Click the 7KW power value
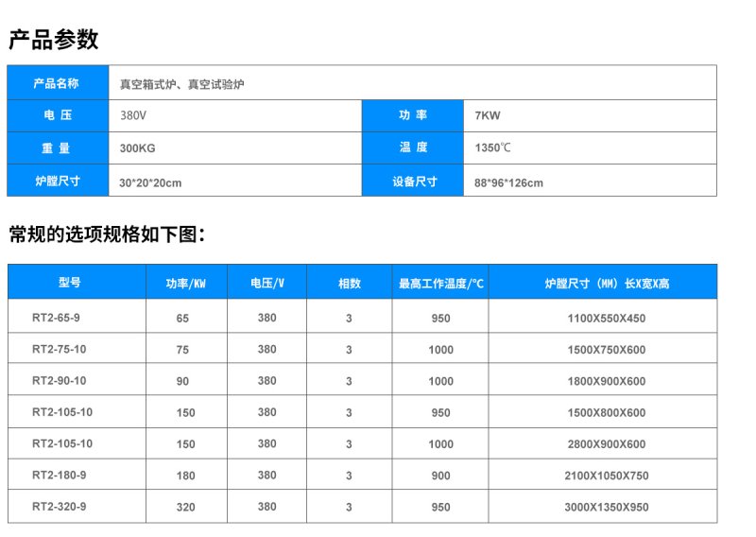756x537 pixels. point(488,115)
